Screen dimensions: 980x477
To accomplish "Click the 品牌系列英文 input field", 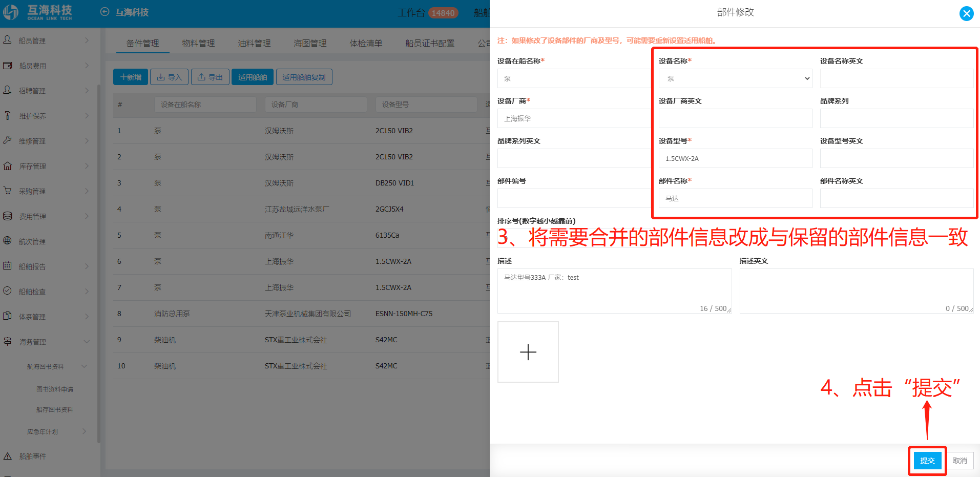I will point(574,158).
